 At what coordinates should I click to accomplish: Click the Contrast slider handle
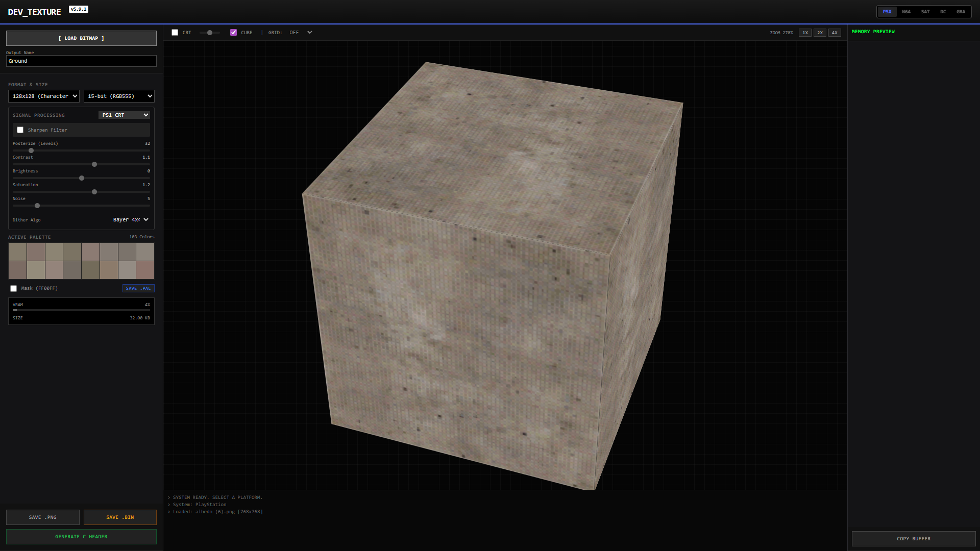point(94,164)
